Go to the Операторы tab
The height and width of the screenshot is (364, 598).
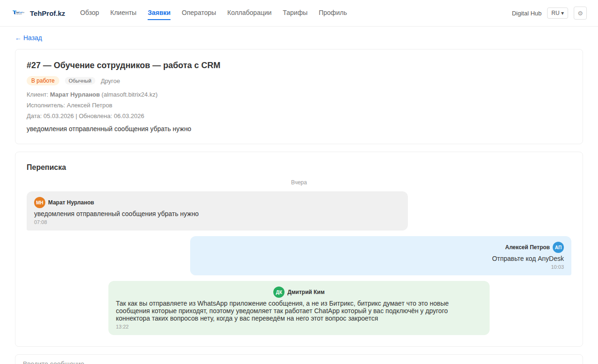coord(199,13)
